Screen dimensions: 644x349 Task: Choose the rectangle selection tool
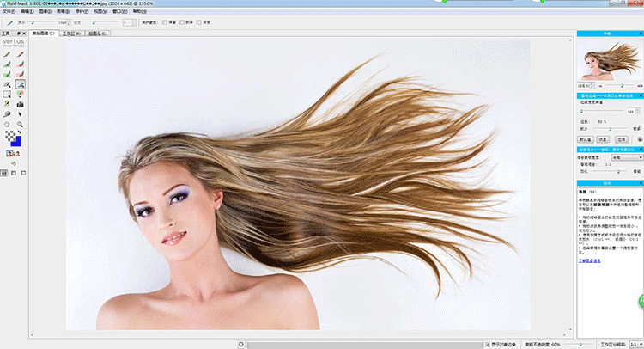click(8, 95)
